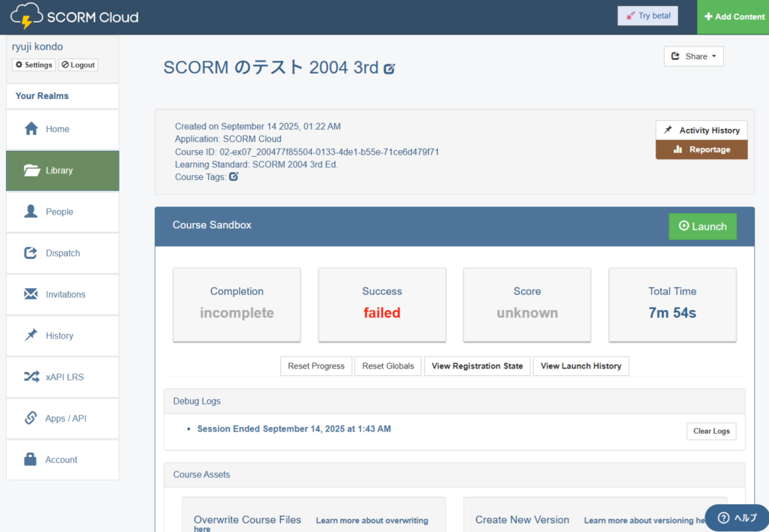769x532 pixels.
Task: Open View Registration State
Action: coord(477,366)
